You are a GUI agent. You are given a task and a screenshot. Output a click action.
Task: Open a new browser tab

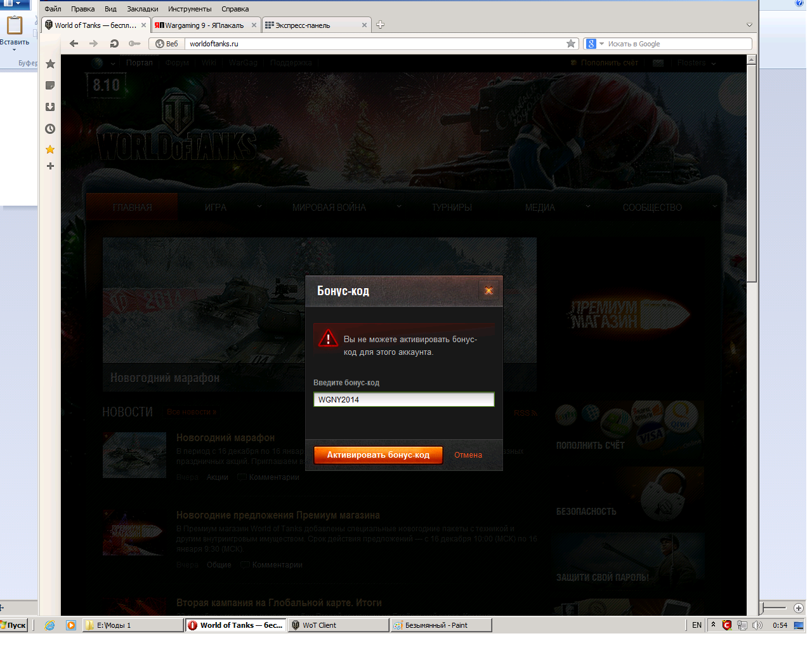[x=380, y=25]
